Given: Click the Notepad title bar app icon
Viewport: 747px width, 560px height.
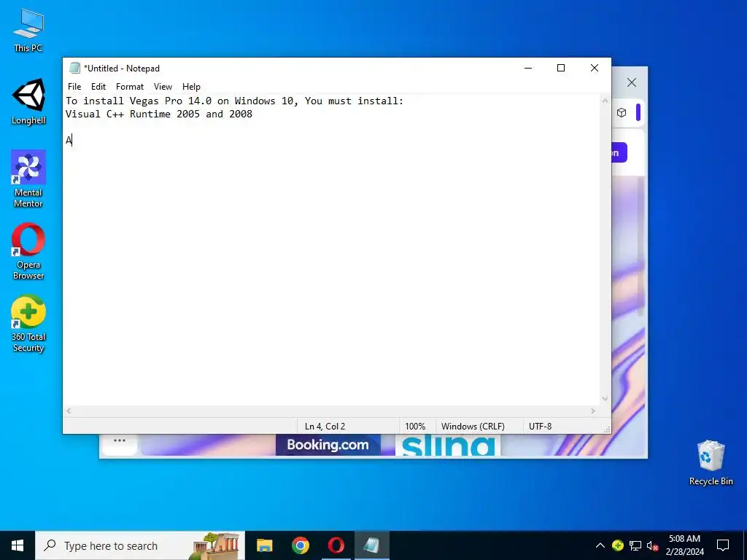Looking at the screenshot, I should pos(74,68).
